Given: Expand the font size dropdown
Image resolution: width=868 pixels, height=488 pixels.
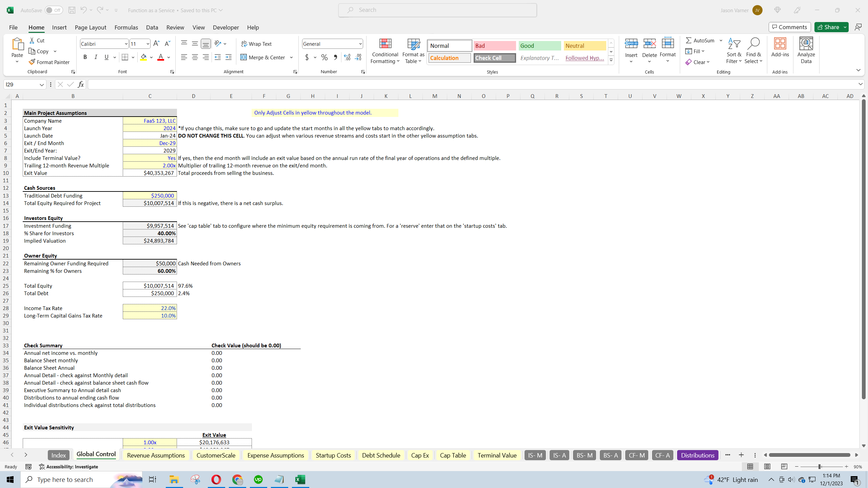Looking at the screenshot, I should pos(148,44).
